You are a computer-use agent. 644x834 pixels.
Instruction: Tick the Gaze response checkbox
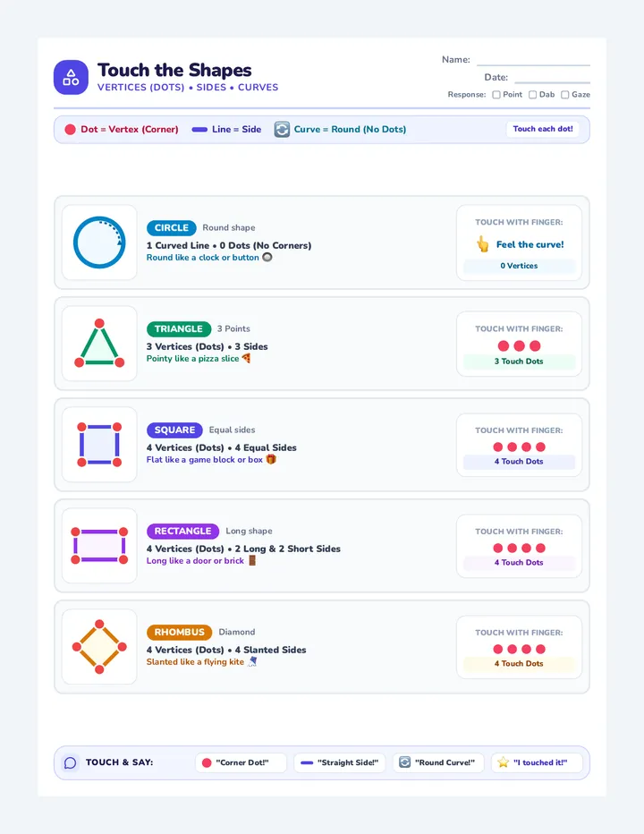click(x=564, y=95)
